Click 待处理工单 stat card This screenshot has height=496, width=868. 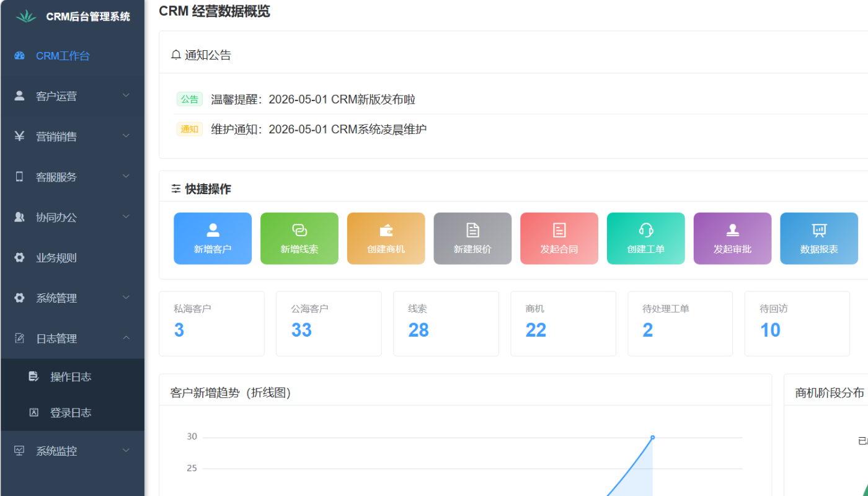680,324
